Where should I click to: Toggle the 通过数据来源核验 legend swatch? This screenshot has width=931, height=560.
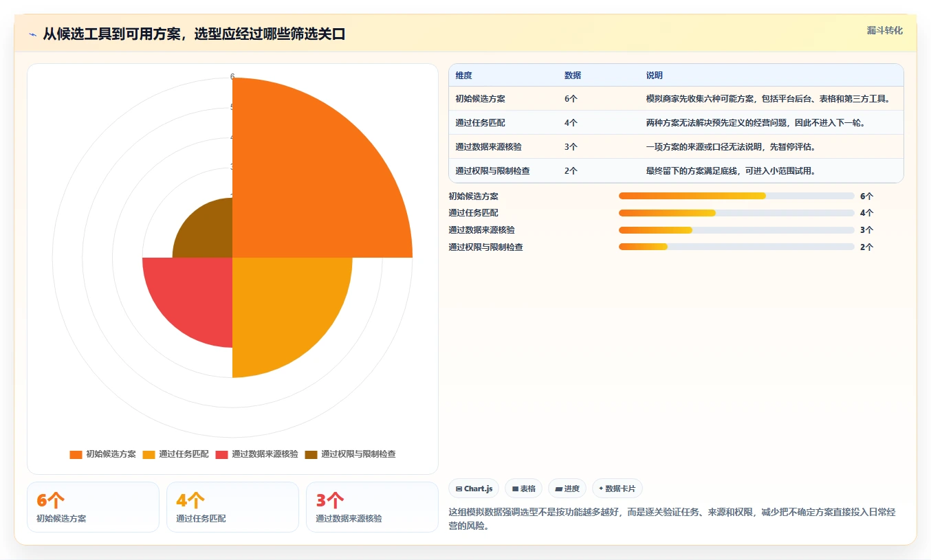(221, 454)
